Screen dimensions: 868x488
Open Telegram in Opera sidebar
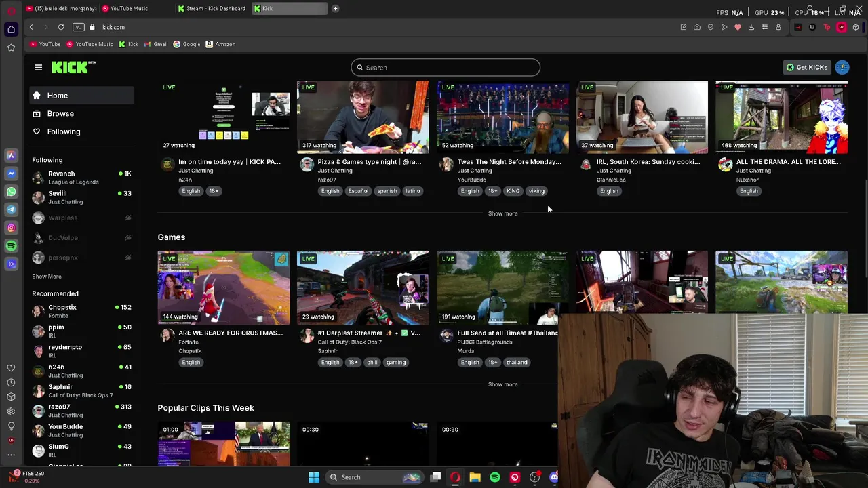(x=11, y=209)
